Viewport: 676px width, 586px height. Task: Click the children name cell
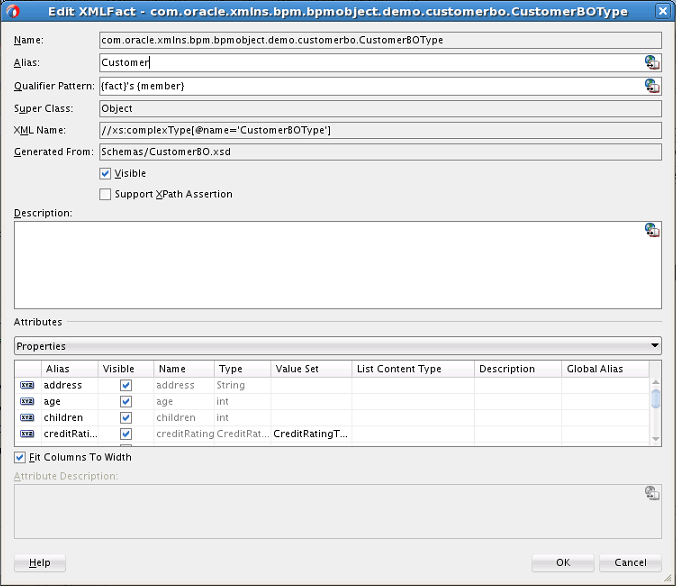[184, 417]
